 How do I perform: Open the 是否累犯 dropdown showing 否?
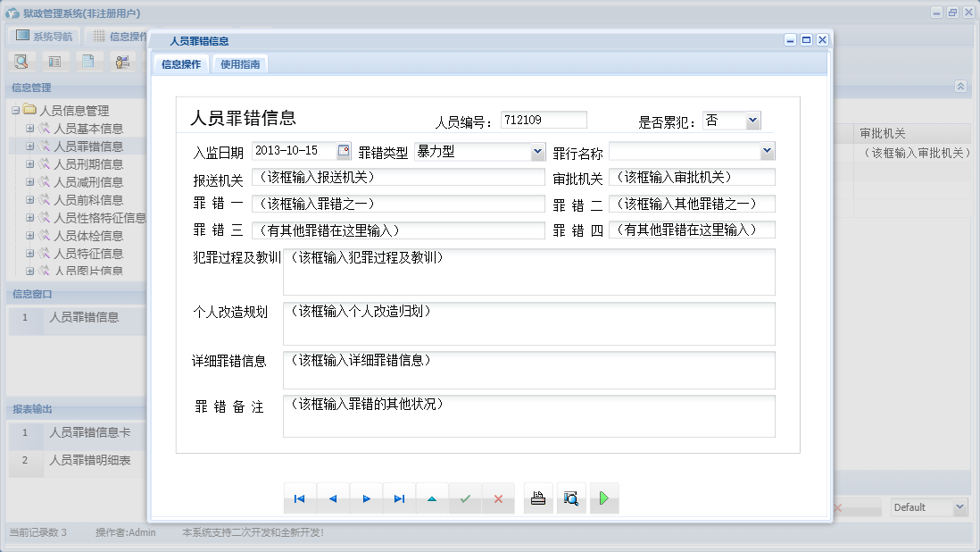[x=752, y=120]
